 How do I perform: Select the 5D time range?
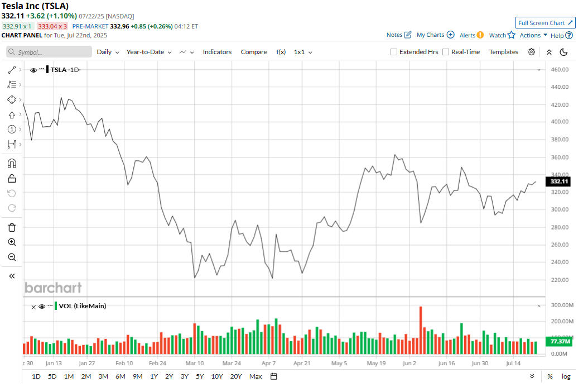pos(52,376)
